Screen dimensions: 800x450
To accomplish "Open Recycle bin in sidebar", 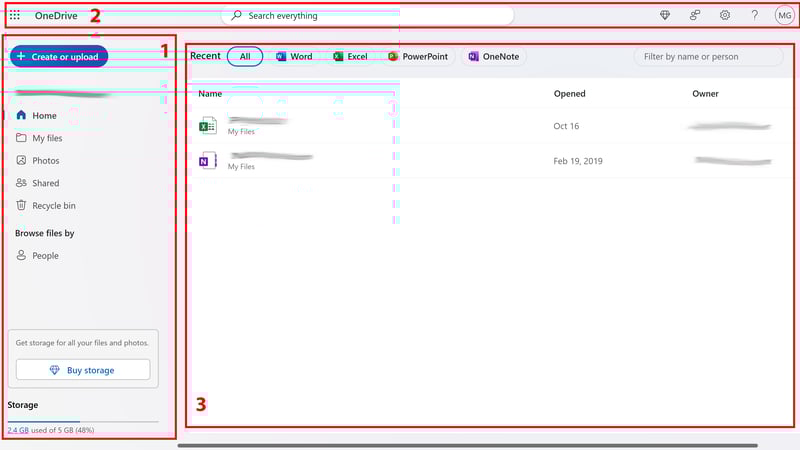I will pyautogui.click(x=54, y=205).
